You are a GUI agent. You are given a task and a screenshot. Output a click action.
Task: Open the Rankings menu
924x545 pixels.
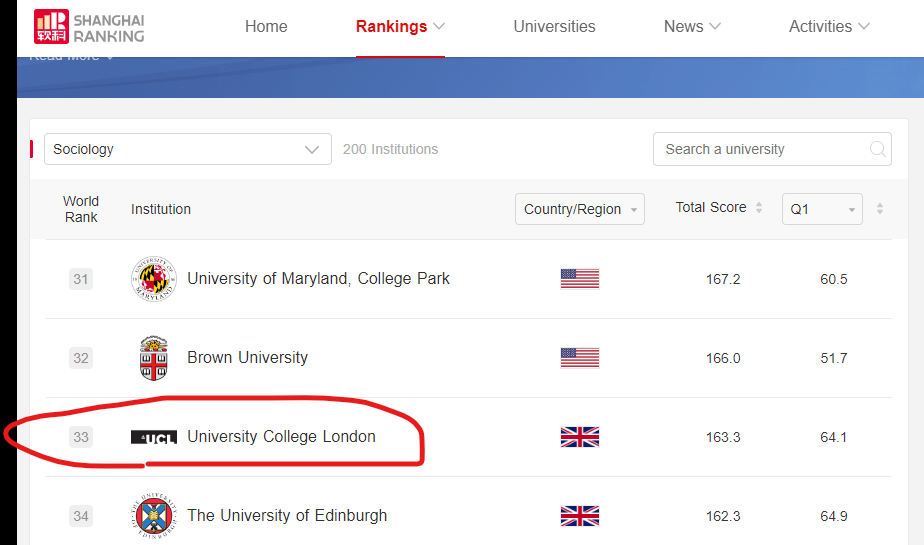tap(400, 27)
